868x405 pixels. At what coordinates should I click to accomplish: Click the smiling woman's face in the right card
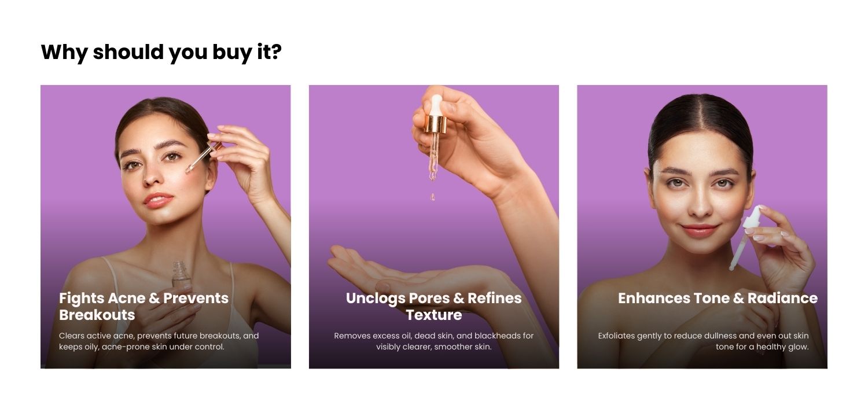[701, 185]
